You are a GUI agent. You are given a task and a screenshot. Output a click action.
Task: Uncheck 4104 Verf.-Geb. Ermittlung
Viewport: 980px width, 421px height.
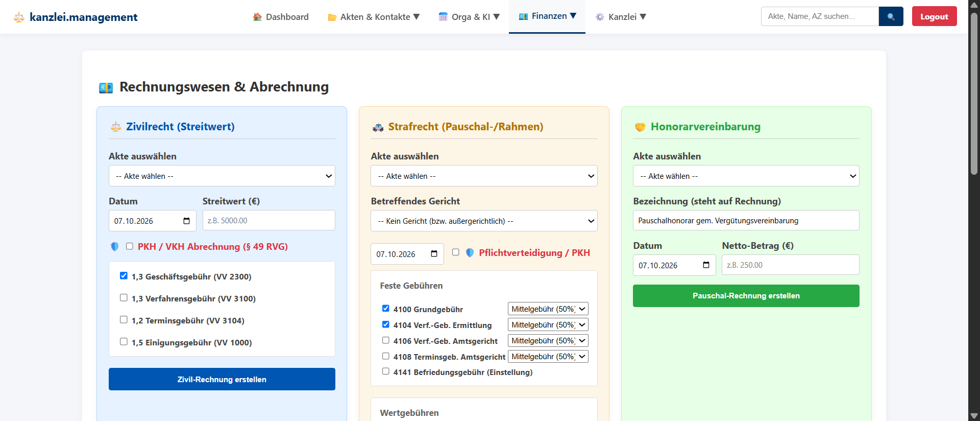[x=386, y=324]
